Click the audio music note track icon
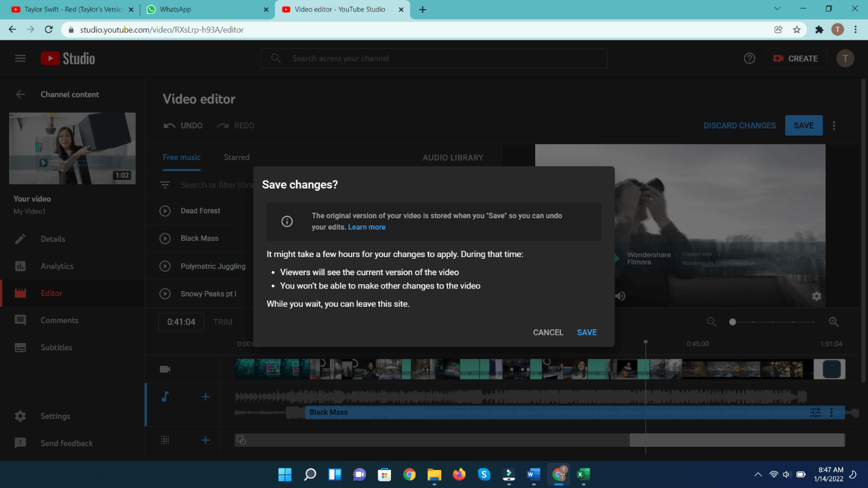The height and width of the screenshot is (488, 868). (165, 396)
